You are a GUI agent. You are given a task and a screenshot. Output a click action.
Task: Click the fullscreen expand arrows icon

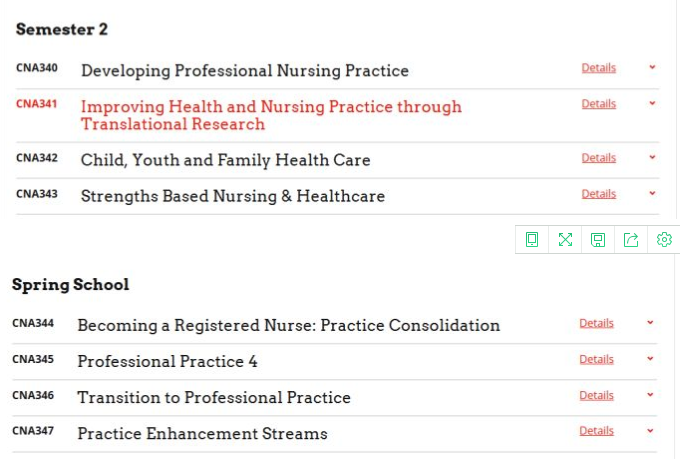[x=565, y=239]
